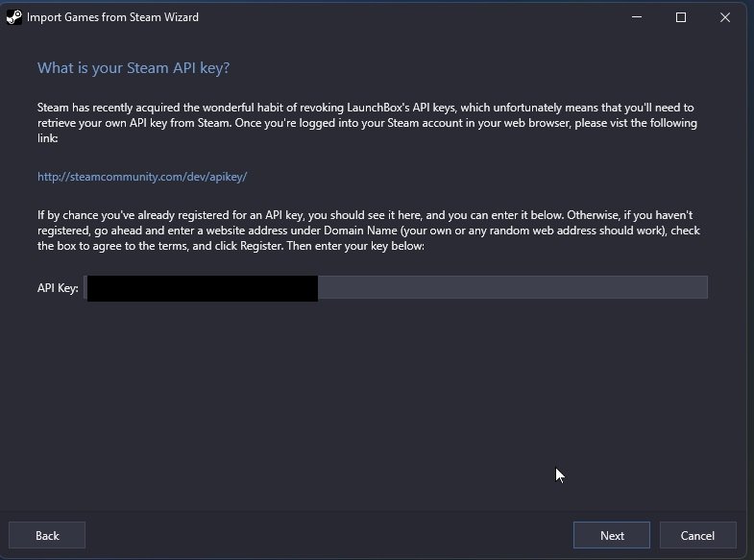Minimize the Import Games from Steam Wizard window
This screenshot has height=560, width=754.
[637, 17]
